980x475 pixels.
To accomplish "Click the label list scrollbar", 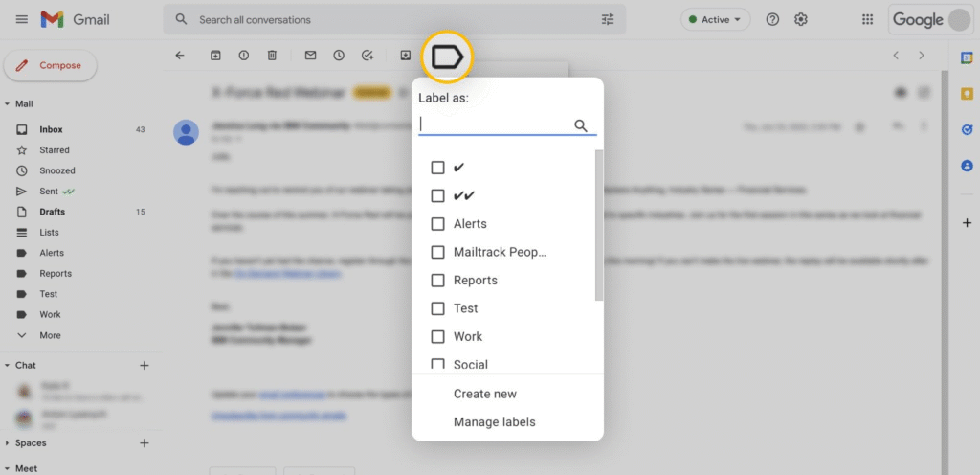I will pos(599,225).
